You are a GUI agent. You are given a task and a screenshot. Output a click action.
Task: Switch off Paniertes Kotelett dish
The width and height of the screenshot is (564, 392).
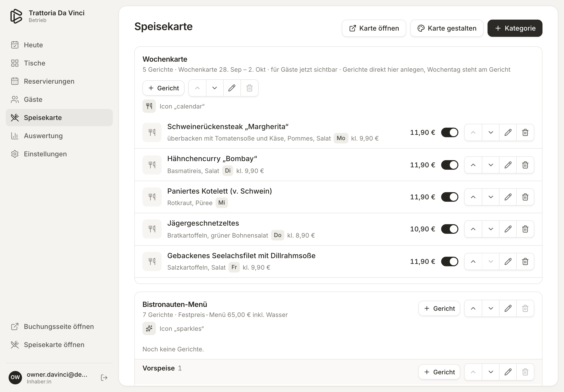(x=450, y=197)
